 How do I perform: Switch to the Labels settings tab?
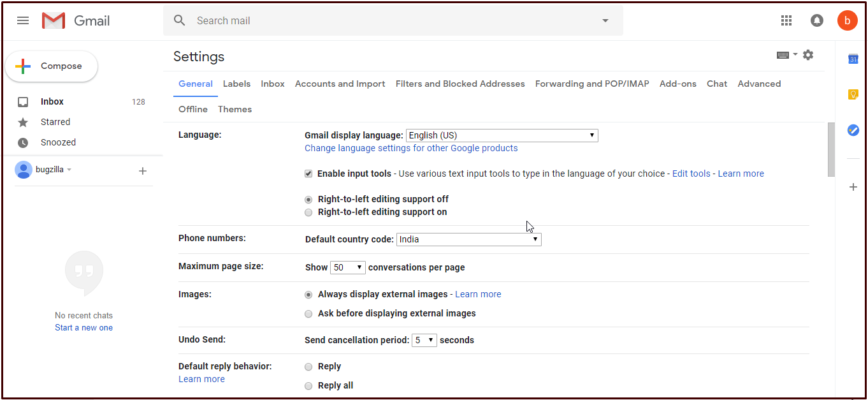pos(236,84)
